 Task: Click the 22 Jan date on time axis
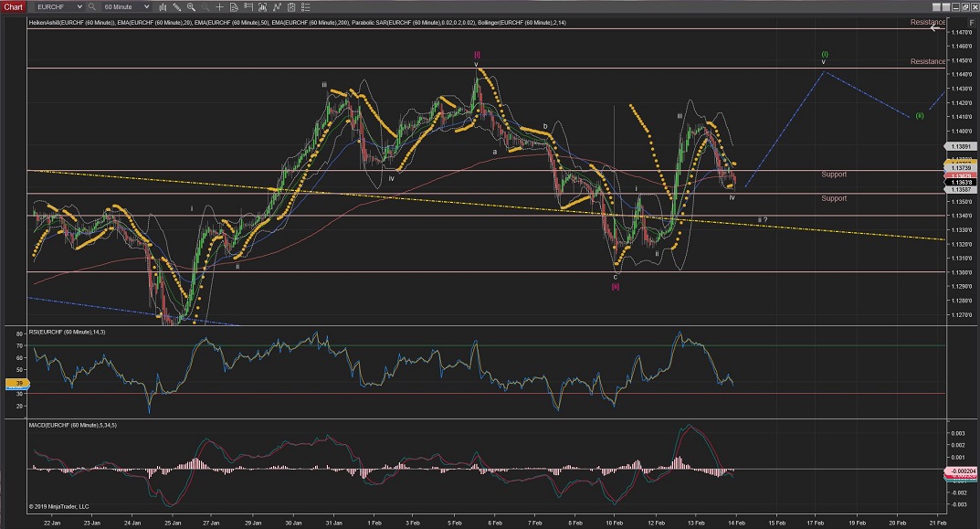click(x=52, y=523)
